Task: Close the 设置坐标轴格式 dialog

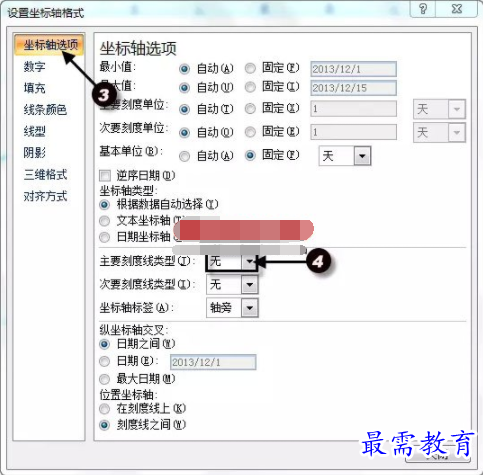Action: [x=457, y=9]
